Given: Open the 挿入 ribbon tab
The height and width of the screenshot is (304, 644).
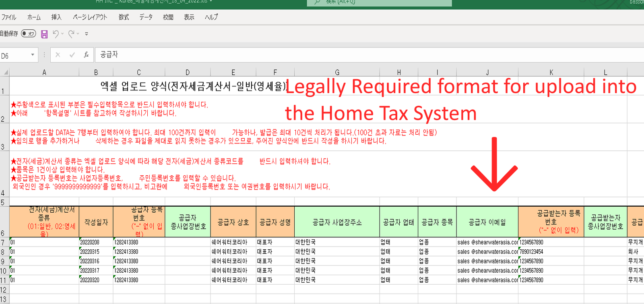Looking at the screenshot, I should point(56,17).
